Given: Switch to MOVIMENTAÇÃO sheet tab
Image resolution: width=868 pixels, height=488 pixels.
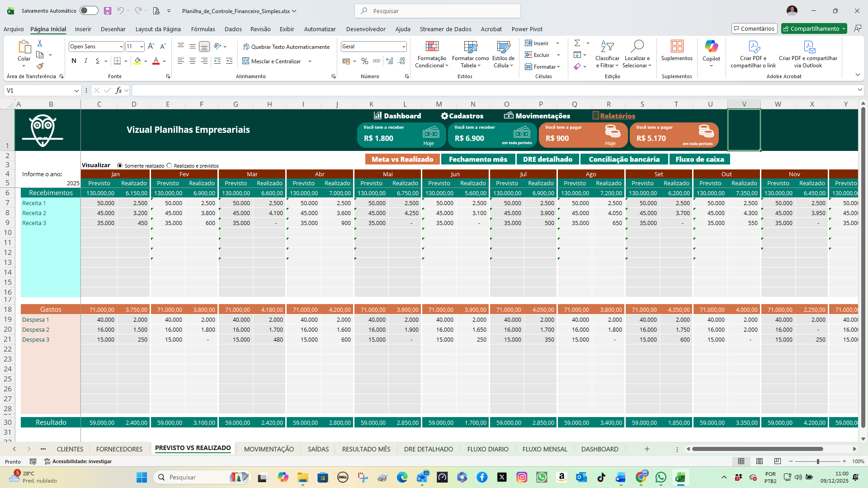Looking at the screenshot, I should [269, 449].
